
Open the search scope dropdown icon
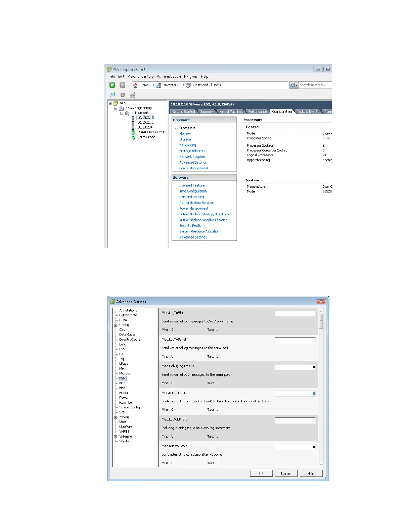point(294,85)
